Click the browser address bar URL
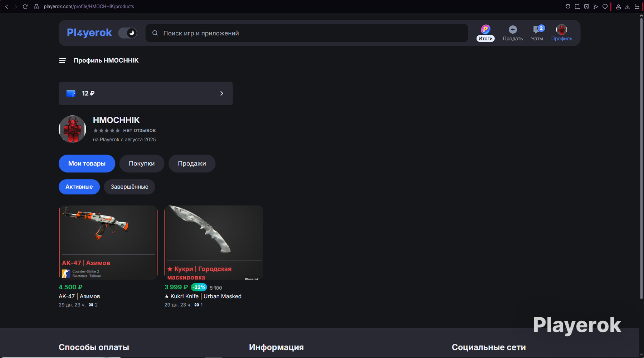 pos(89,6)
